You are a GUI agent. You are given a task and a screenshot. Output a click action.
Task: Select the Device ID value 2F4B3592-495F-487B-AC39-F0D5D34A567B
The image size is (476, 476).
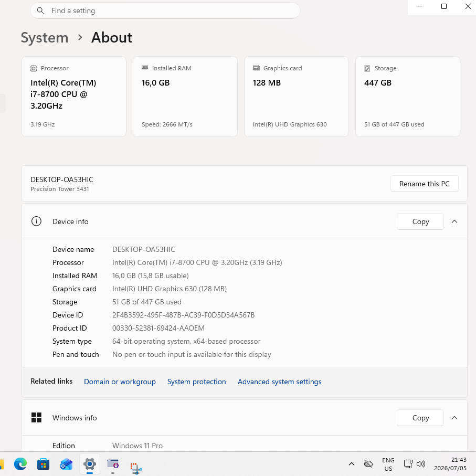click(x=183, y=315)
